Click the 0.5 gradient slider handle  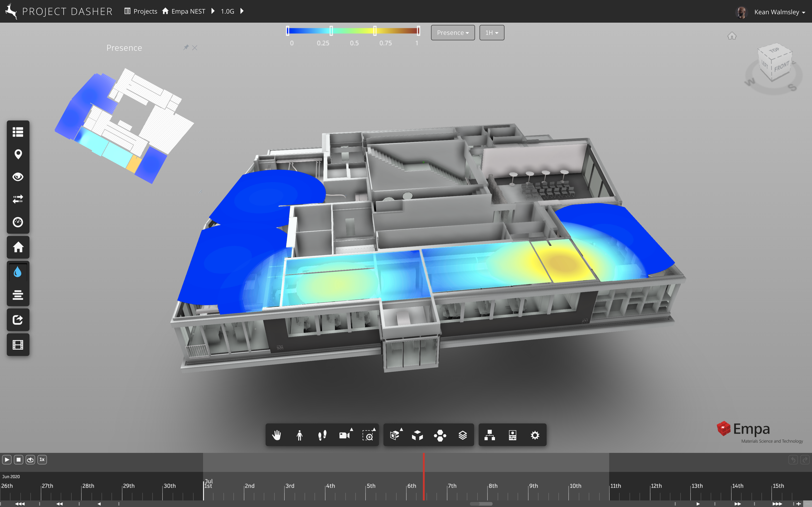click(x=375, y=31)
